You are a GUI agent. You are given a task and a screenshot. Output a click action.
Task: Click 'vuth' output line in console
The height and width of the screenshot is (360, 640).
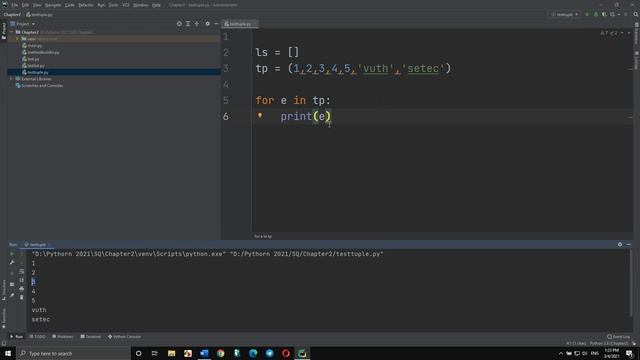tap(39, 310)
